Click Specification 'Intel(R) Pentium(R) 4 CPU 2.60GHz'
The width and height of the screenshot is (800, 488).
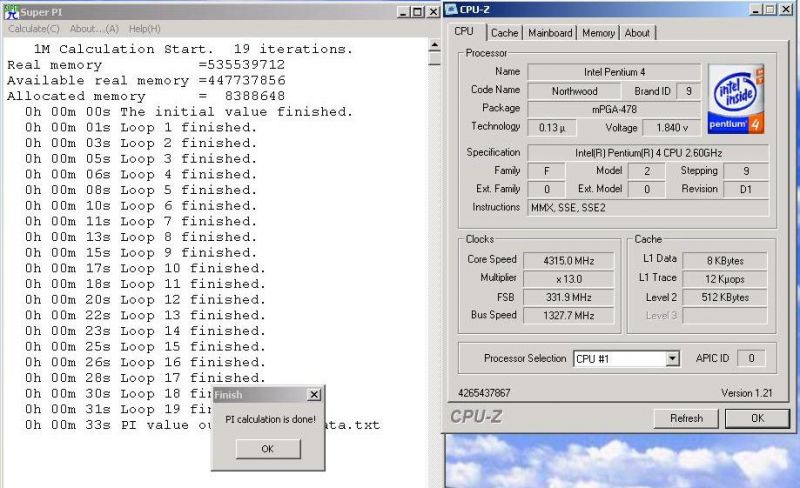648,153
